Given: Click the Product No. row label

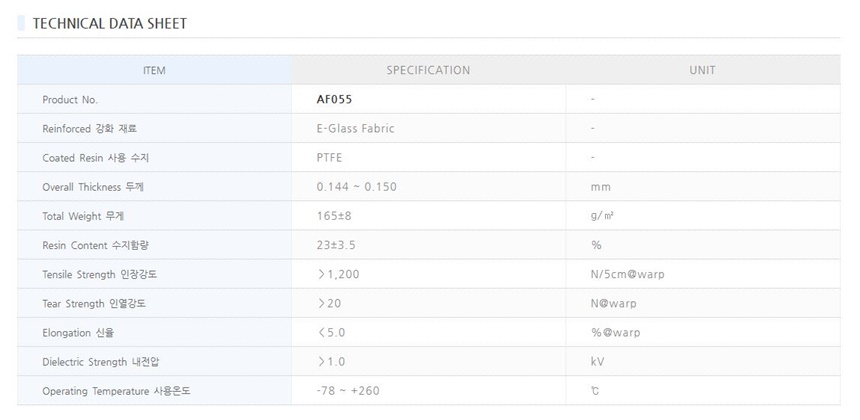Looking at the screenshot, I should (x=70, y=100).
